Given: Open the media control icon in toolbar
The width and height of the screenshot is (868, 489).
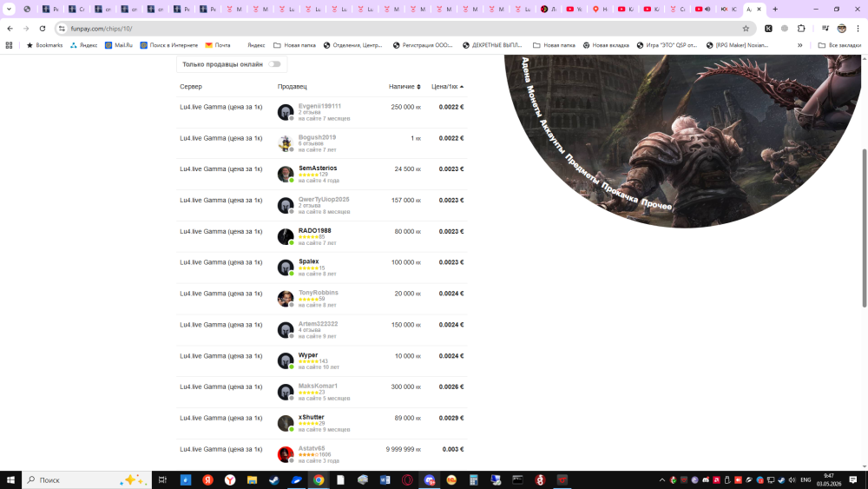Looking at the screenshot, I should point(825,29).
